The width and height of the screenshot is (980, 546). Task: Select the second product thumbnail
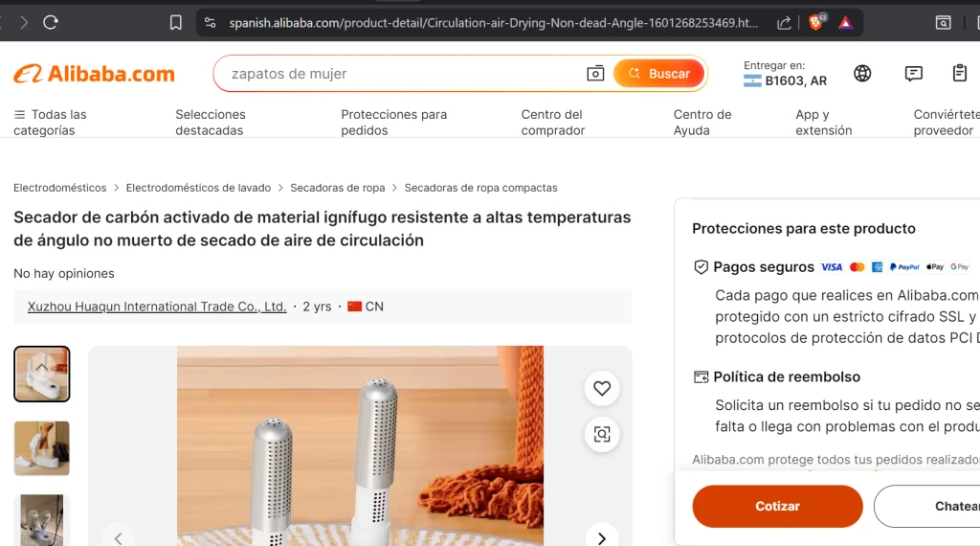(42, 448)
